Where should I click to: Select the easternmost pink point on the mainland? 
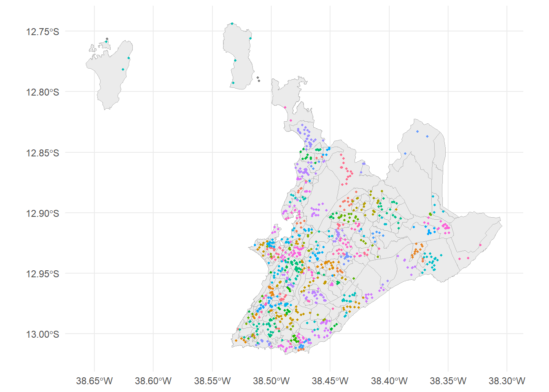pyautogui.click(x=480, y=245)
